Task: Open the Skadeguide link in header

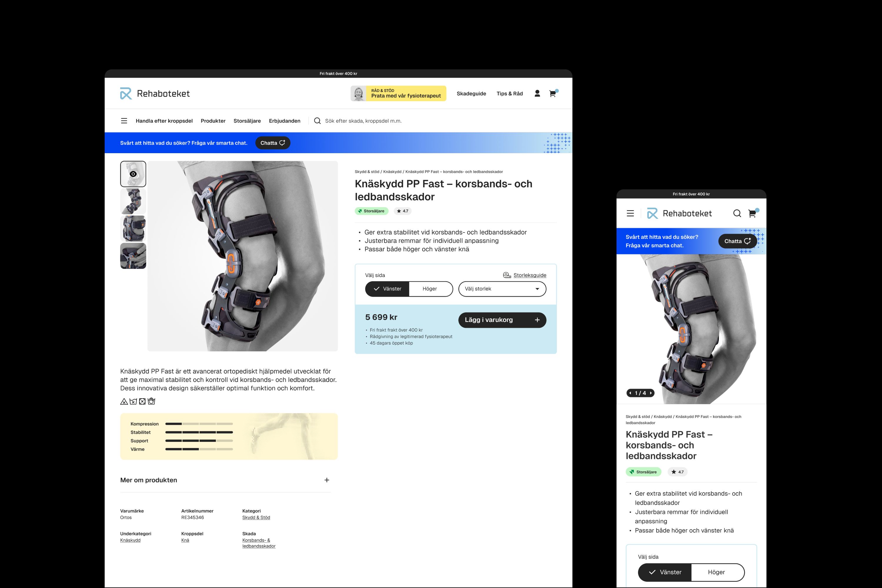Action: [471, 93]
